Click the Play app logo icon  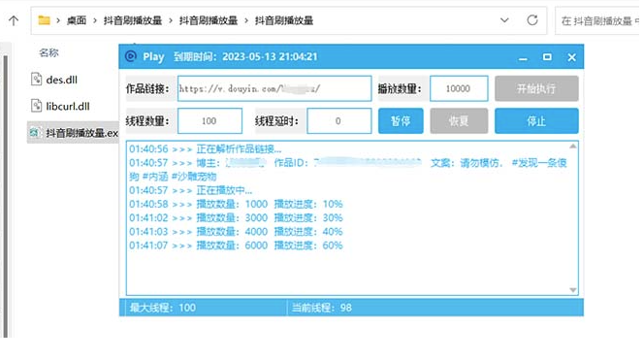[x=131, y=56]
